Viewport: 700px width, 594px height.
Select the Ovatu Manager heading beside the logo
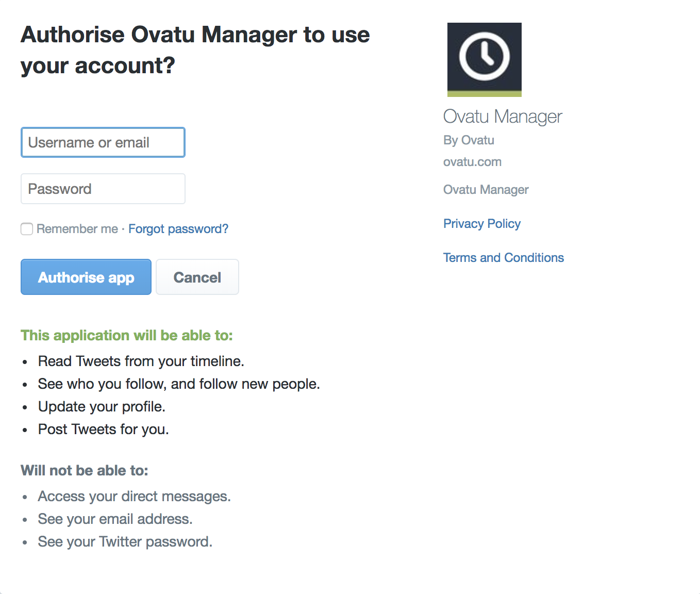(x=503, y=116)
